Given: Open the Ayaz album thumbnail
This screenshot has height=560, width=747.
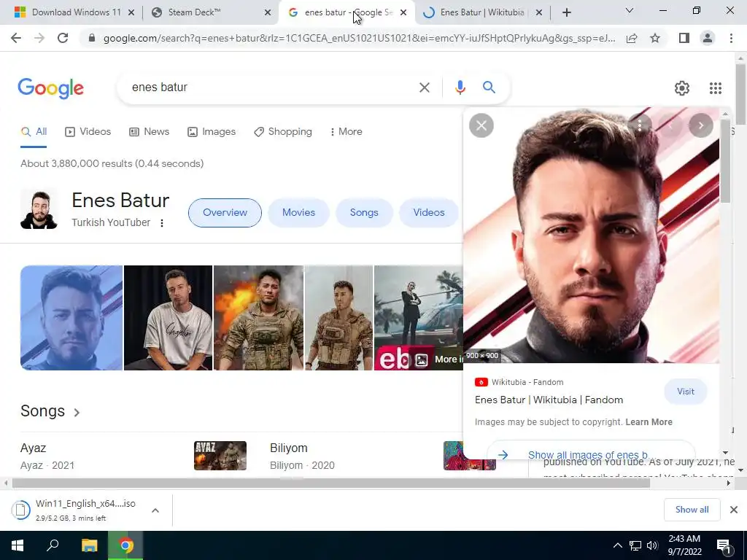Looking at the screenshot, I should point(220,456).
